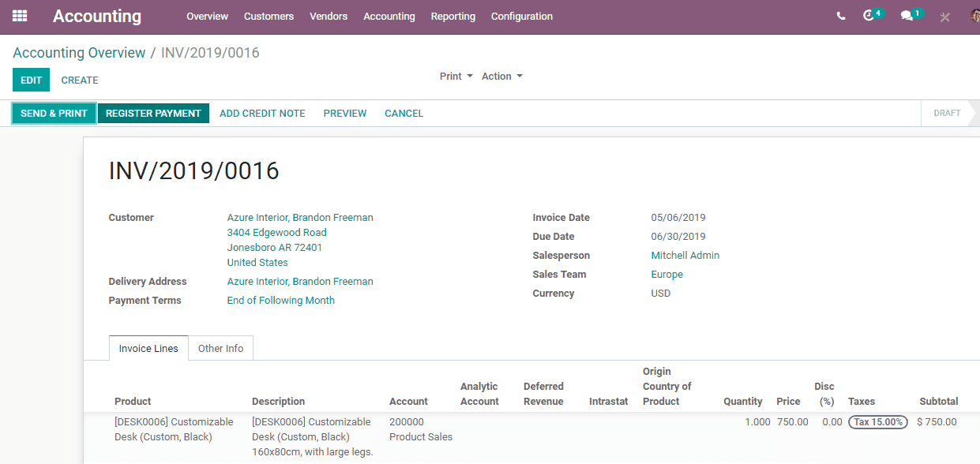Go back to Accounting Overview breadcrumb
Screen dimensions: 980x464
(x=79, y=53)
